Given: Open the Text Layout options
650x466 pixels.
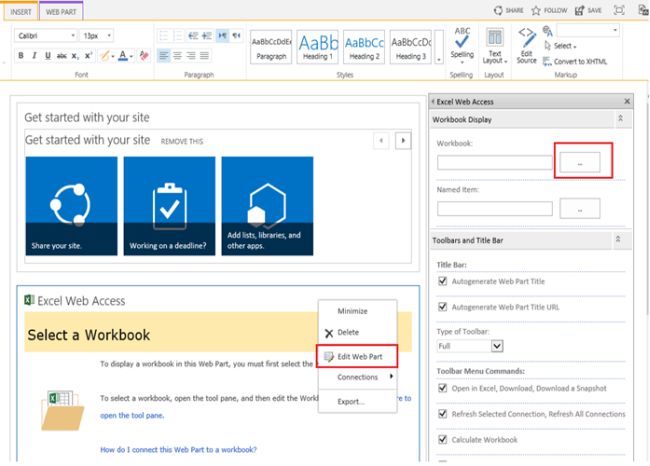Looking at the screenshot, I should tap(494, 46).
